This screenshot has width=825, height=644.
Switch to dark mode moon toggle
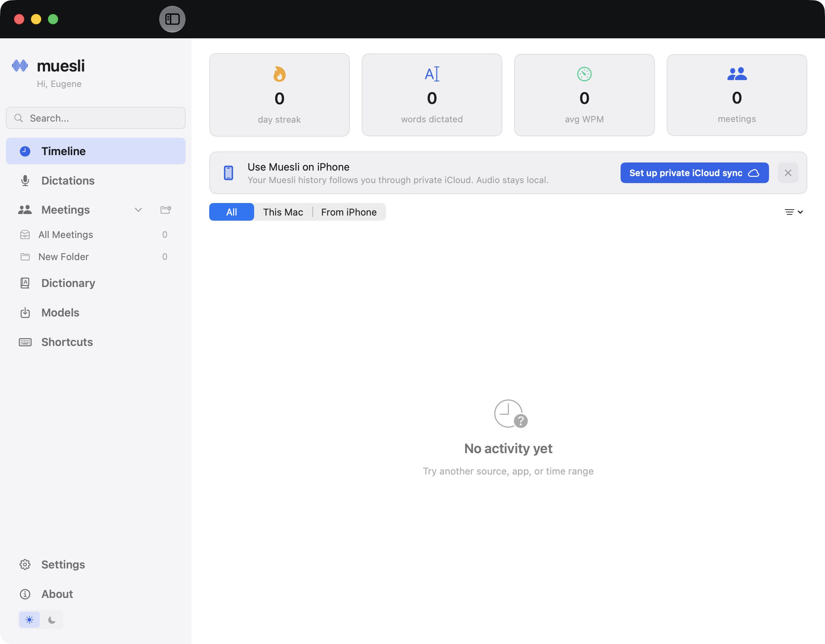[52, 620]
